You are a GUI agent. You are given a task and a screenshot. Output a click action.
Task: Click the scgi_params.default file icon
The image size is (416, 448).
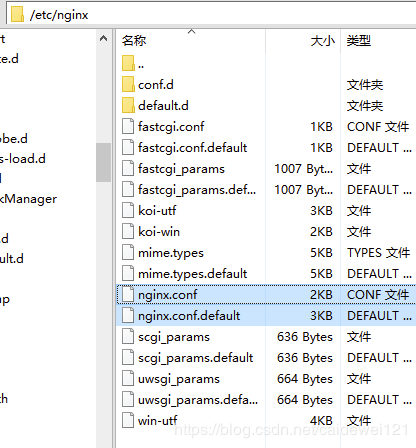pyautogui.click(x=128, y=357)
